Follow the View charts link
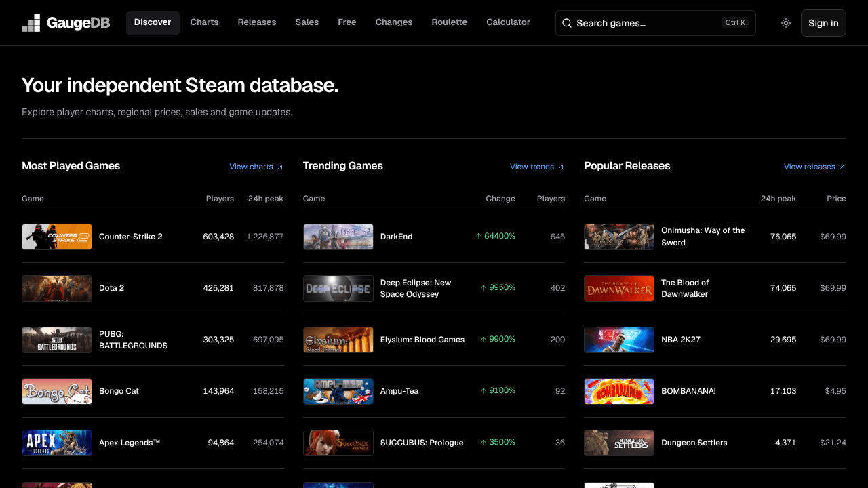The image size is (868, 488). (x=256, y=167)
